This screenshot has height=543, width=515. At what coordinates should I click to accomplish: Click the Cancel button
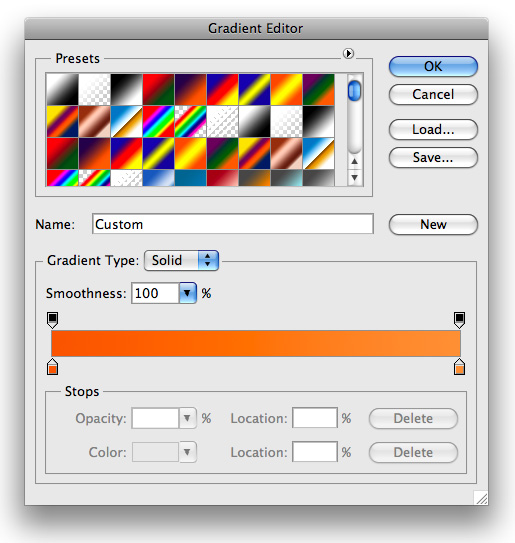[433, 95]
